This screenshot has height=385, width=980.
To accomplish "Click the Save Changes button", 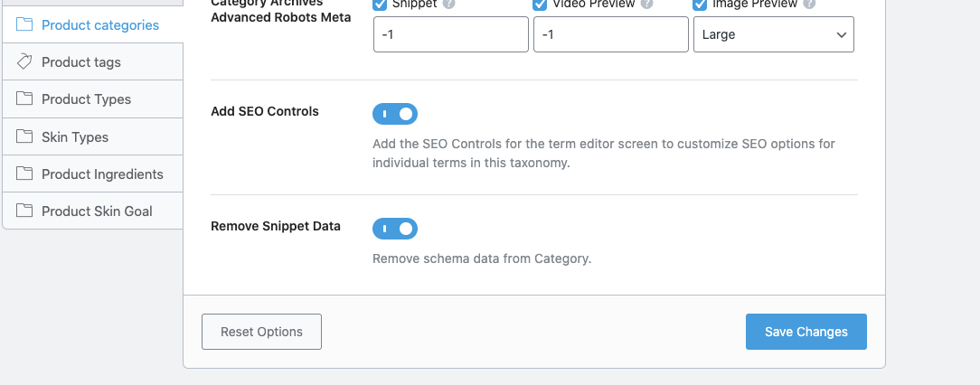I will 806,332.
